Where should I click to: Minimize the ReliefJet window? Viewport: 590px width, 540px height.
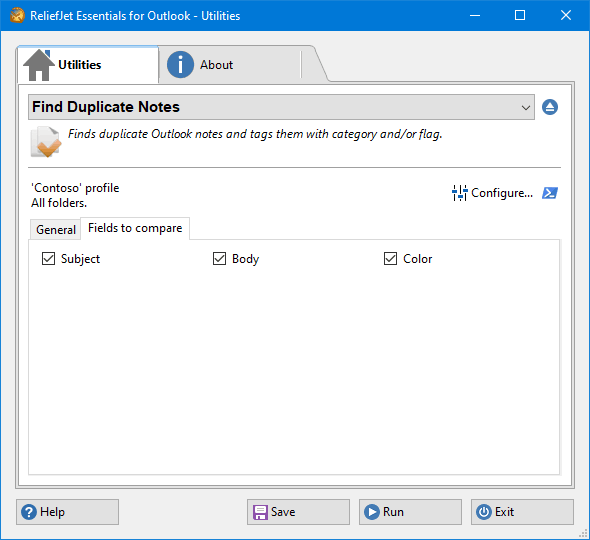[x=475, y=15]
